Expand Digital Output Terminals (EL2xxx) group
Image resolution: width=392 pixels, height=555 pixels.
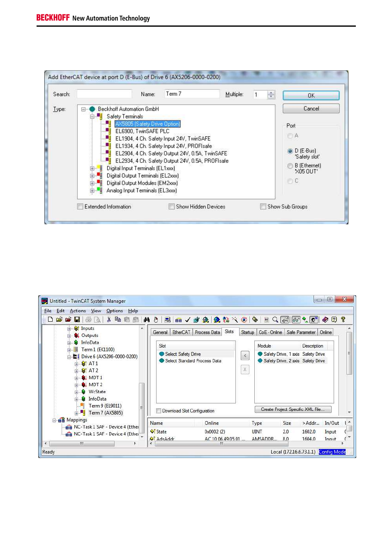[x=92, y=176]
